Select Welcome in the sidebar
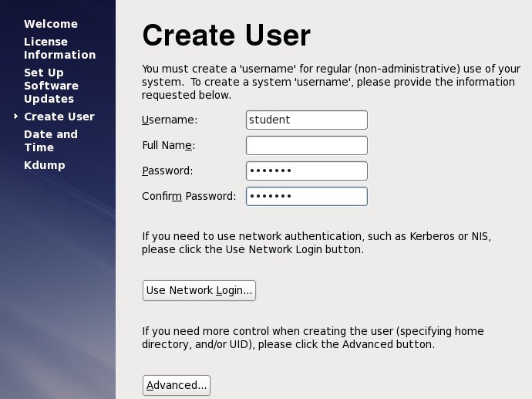The image size is (532, 399). (51, 24)
